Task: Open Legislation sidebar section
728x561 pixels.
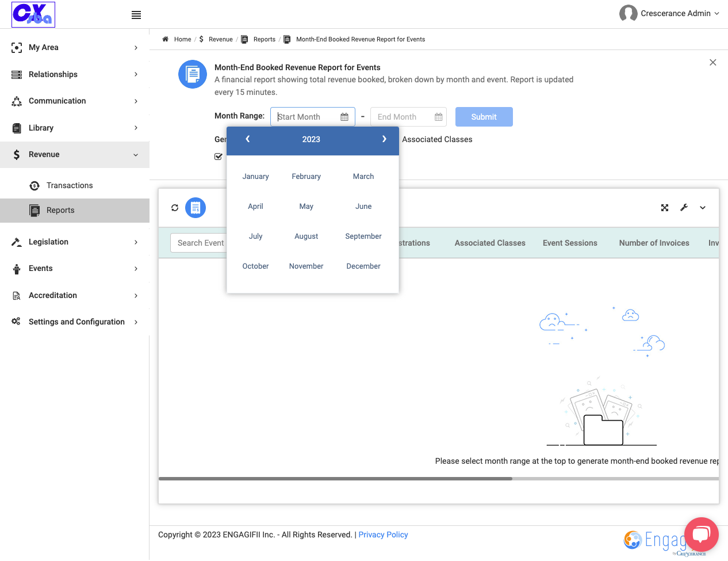Action: tap(75, 242)
